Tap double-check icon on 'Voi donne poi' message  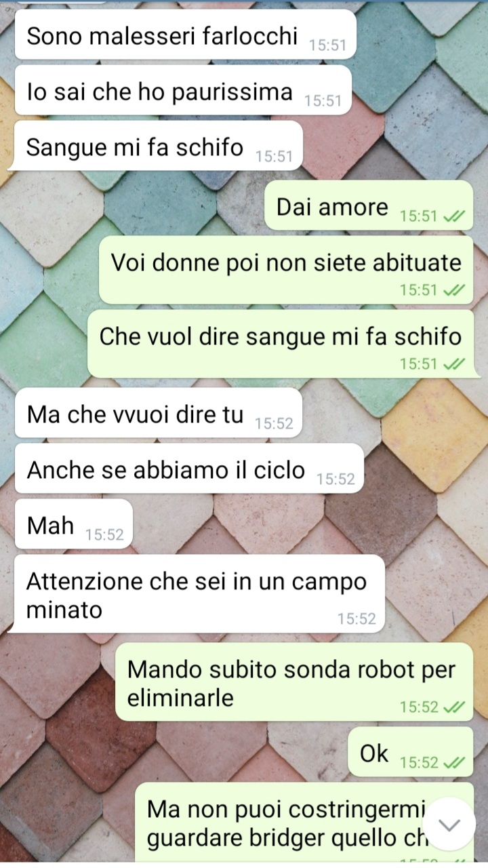[453, 290]
